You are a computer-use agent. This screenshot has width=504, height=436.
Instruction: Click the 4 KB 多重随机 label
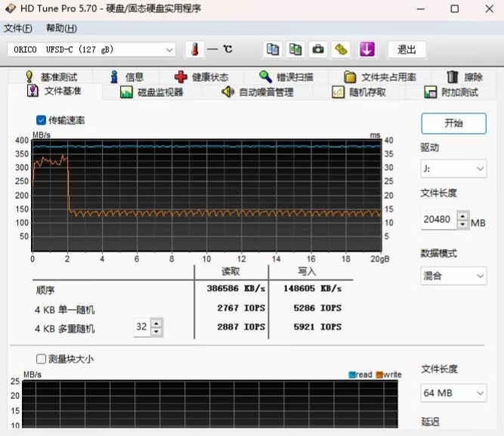click(65, 329)
